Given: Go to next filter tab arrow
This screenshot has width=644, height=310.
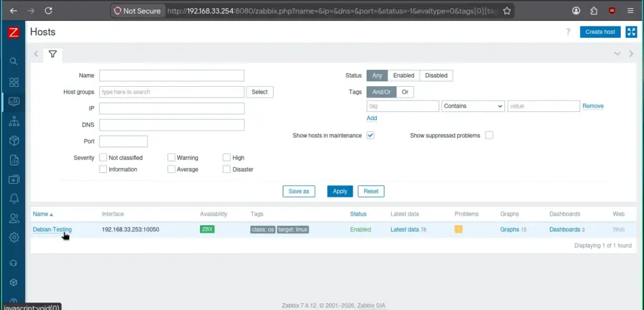Looking at the screenshot, I should click(x=631, y=54).
